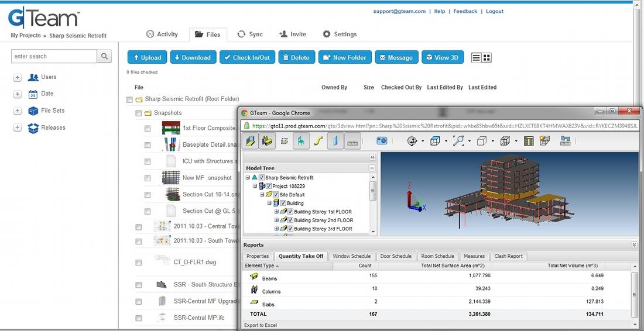Click the zoom magnifier tool icon
Screen dimensions: 644x331
(x=458, y=141)
